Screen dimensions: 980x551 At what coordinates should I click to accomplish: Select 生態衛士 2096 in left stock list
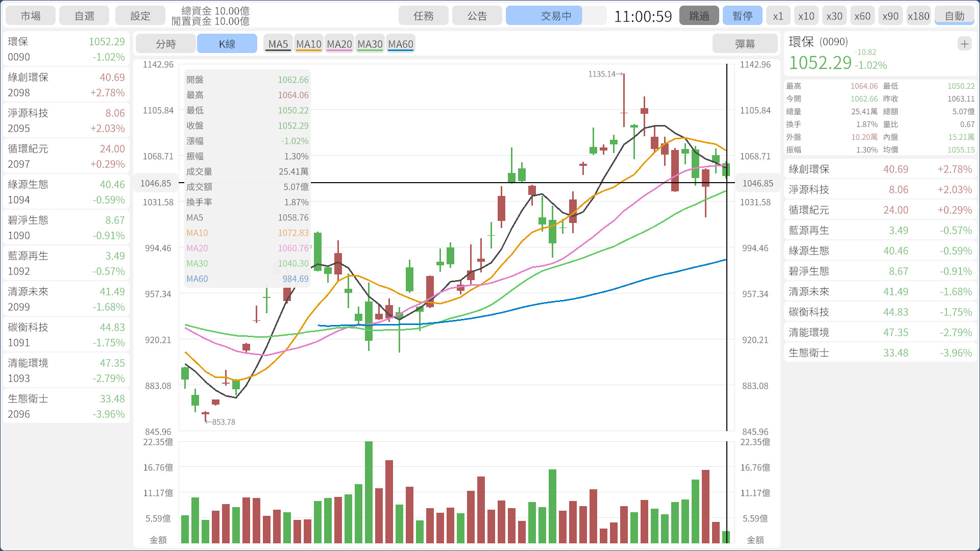pos(66,406)
